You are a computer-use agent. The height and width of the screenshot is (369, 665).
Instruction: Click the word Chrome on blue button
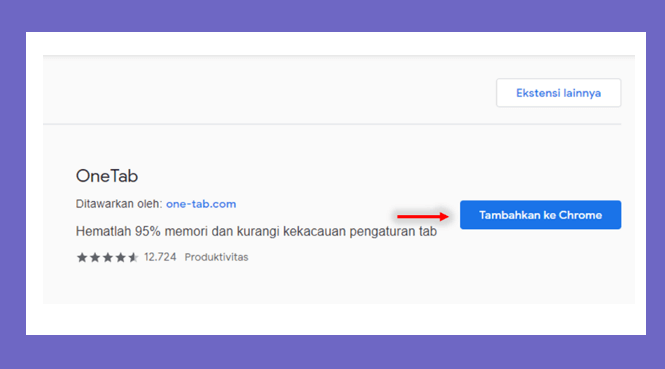[x=580, y=215]
